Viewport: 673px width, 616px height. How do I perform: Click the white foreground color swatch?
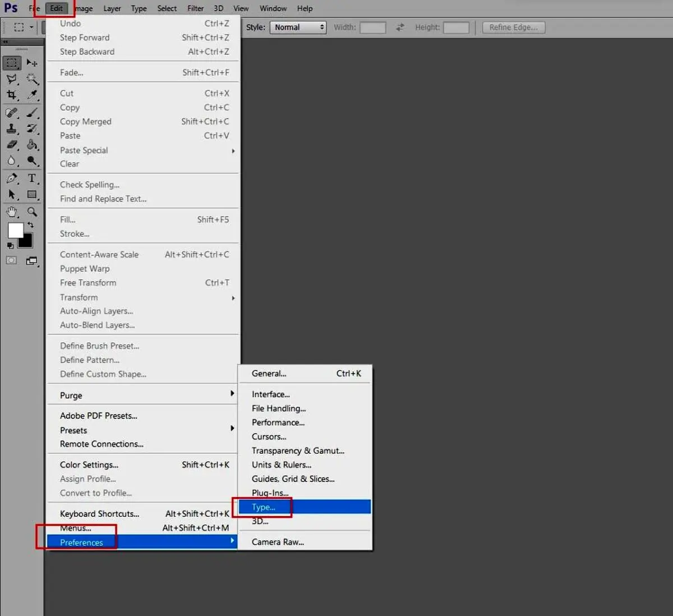click(x=14, y=229)
